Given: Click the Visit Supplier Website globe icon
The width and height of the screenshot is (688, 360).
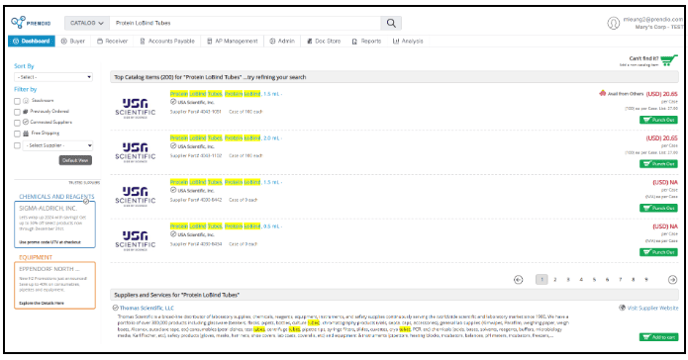Looking at the screenshot, I should coord(622,308).
